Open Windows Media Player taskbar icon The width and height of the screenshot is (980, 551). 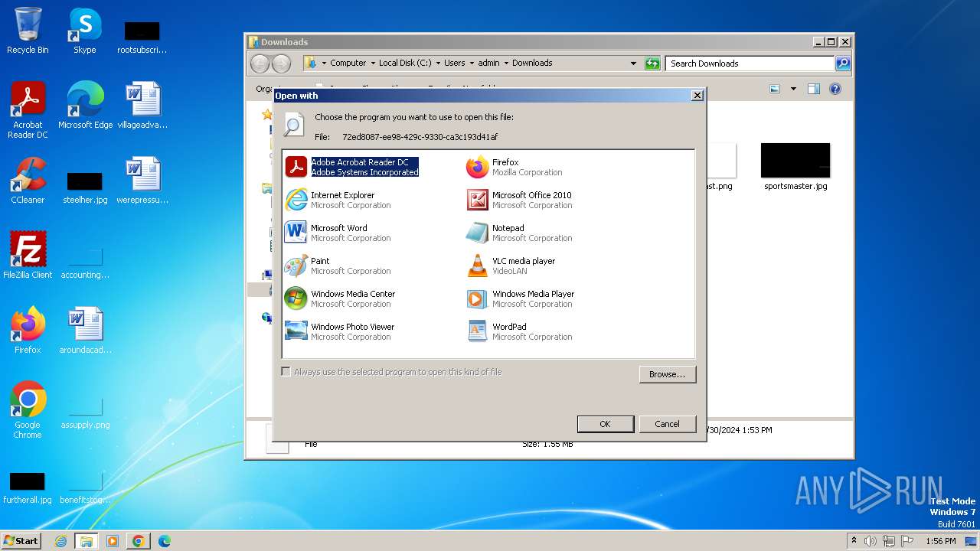[113, 541]
